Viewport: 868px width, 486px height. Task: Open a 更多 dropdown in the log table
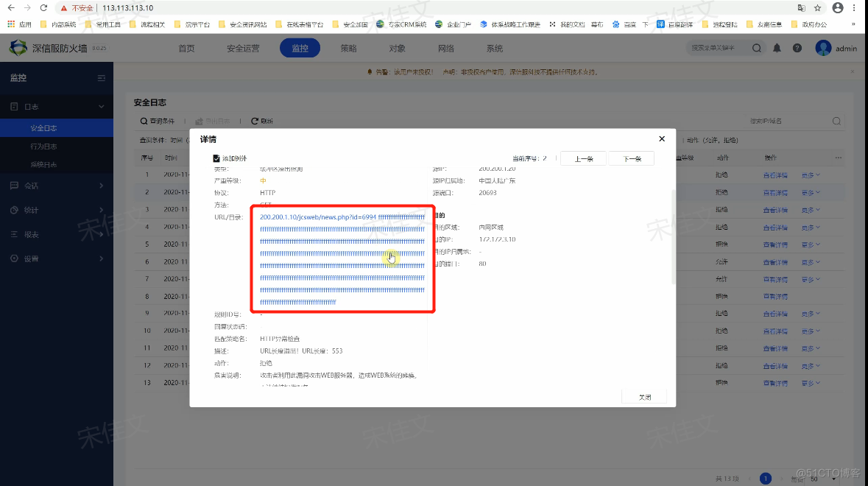point(810,175)
